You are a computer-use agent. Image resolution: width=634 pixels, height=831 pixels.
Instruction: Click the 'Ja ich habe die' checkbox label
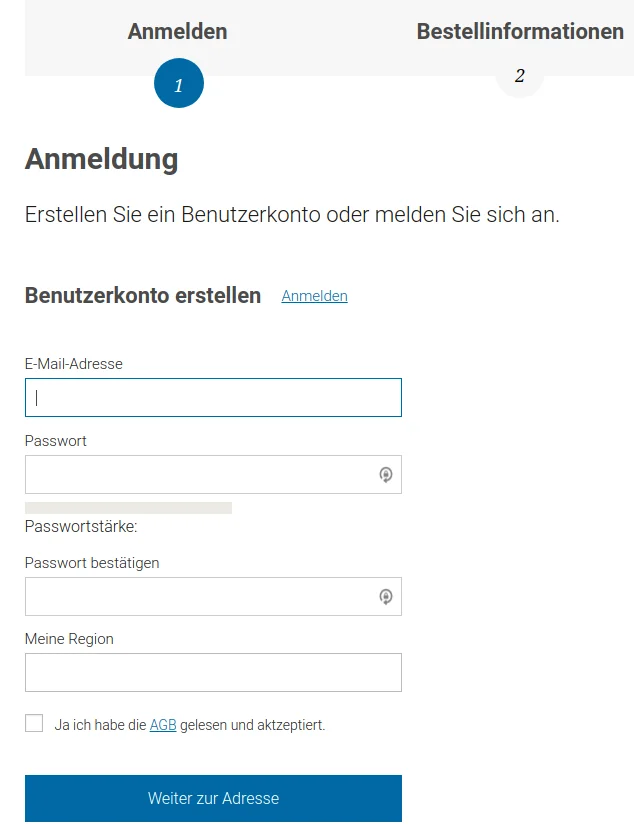pyautogui.click(x=100, y=725)
